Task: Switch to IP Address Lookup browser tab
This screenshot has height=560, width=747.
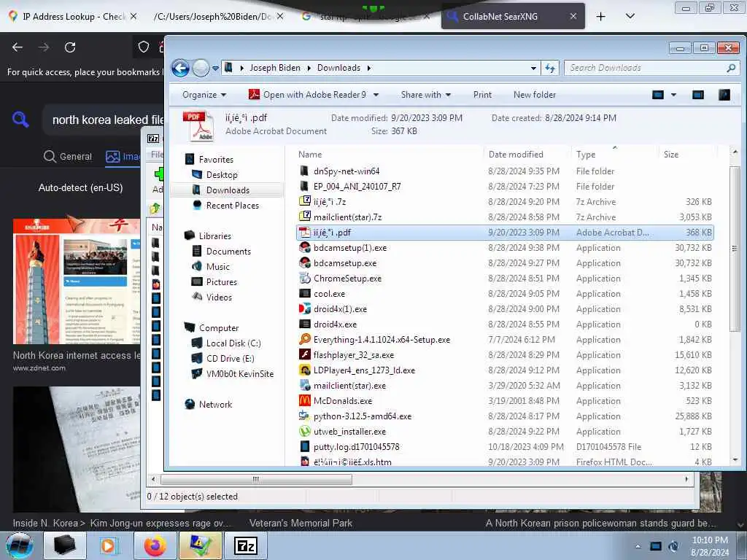Action: tap(73, 16)
